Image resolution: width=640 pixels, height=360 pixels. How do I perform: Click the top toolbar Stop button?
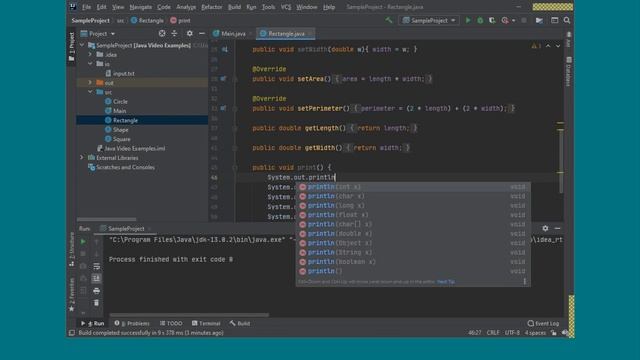pyautogui.click(x=524, y=20)
